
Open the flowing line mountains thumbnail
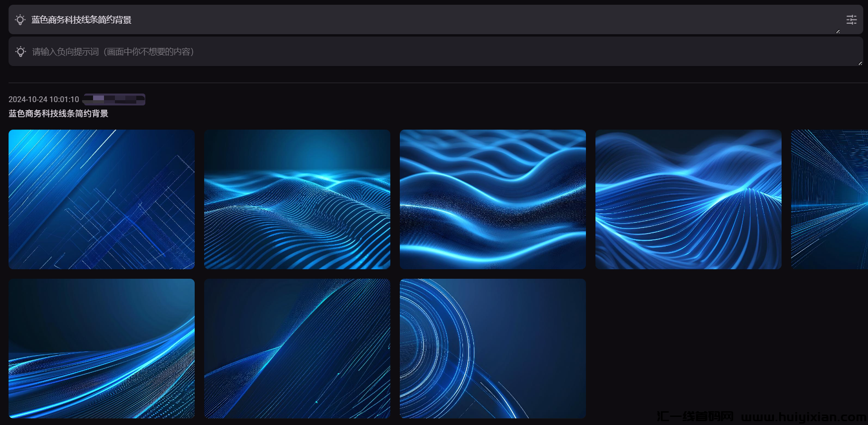click(689, 199)
